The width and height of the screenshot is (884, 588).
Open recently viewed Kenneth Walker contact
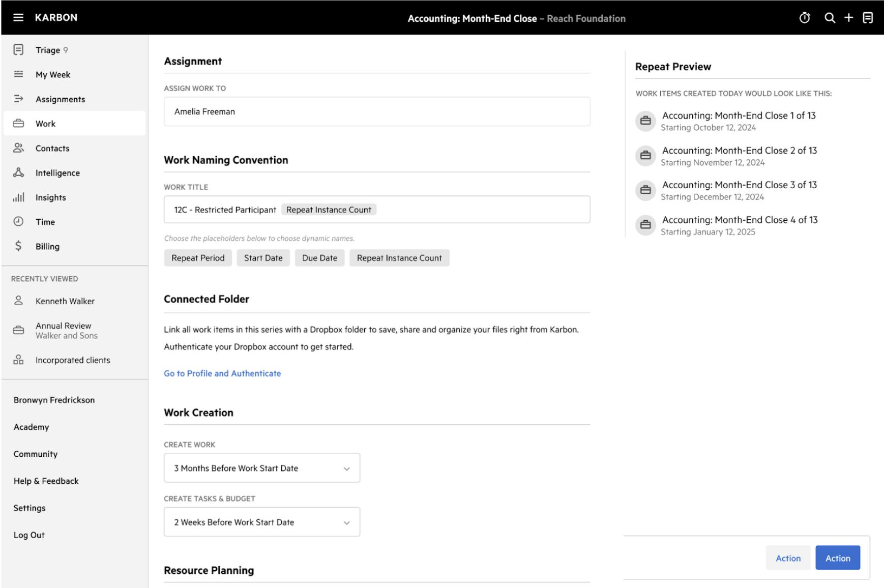point(65,301)
